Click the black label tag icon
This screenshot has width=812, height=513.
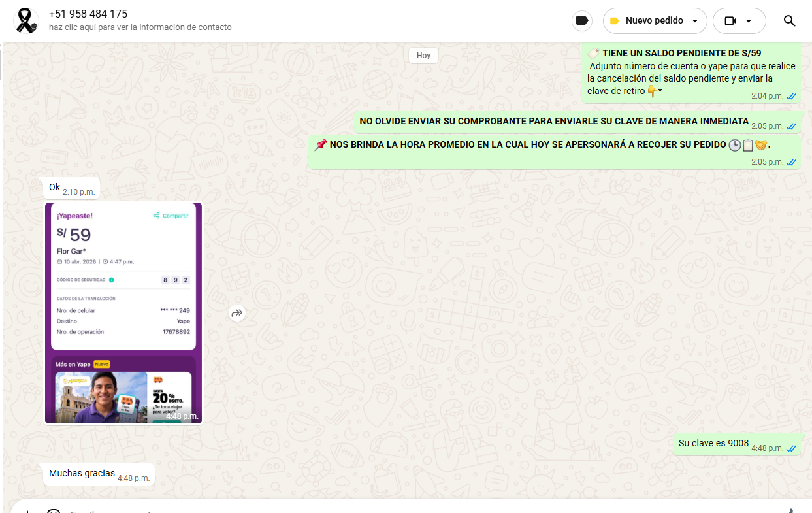pyautogui.click(x=581, y=21)
